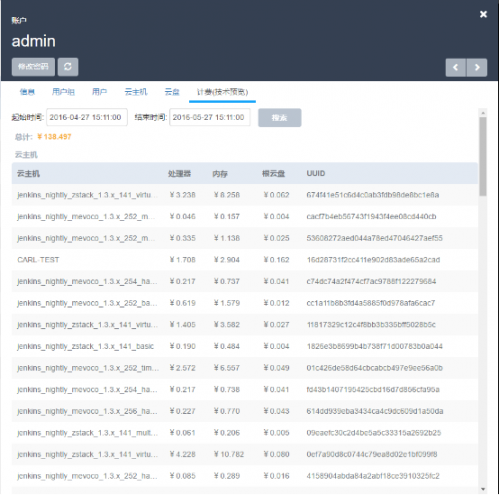The width and height of the screenshot is (499, 495).
Task: Select the CARL-TEST row
Action: tap(245, 260)
